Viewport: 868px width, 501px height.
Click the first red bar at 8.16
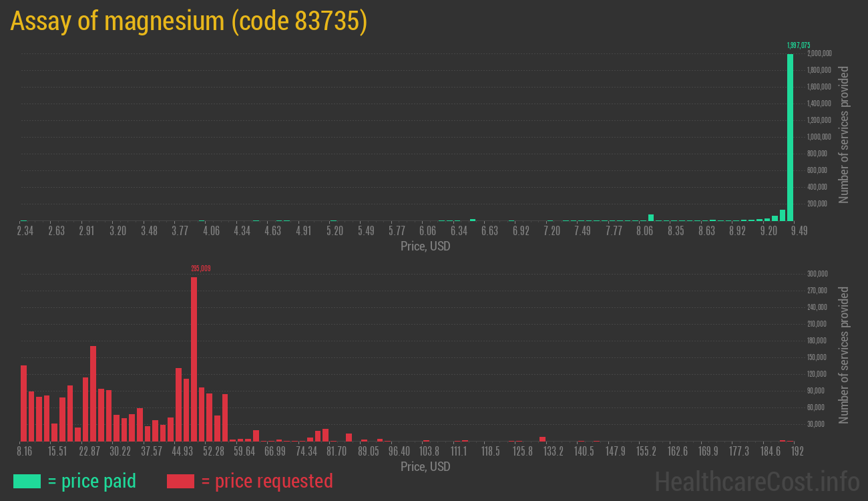click(24, 403)
